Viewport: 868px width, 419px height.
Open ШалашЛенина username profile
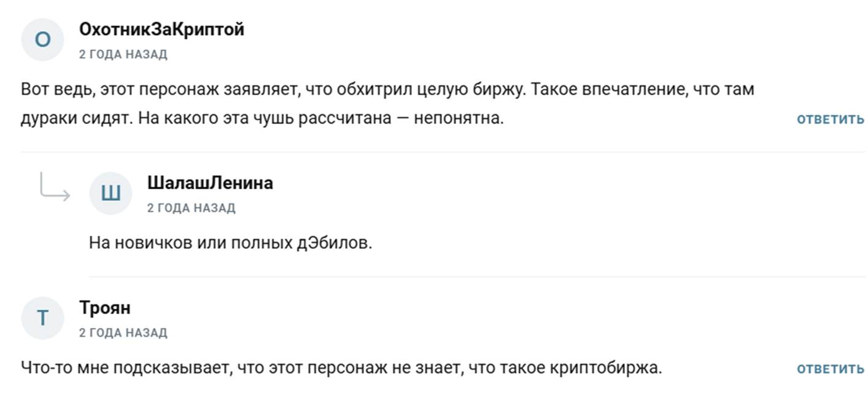tap(210, 182)
